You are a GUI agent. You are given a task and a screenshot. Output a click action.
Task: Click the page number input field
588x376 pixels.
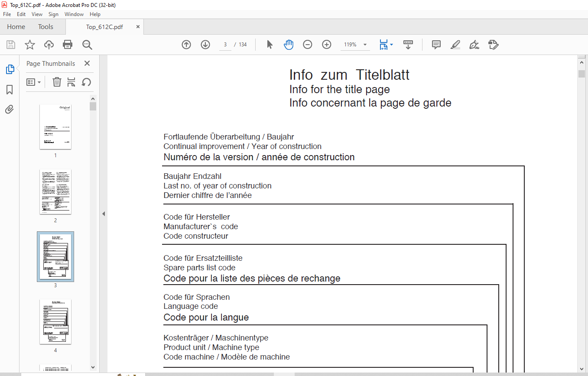pyautogui.click(x=225, y=45)
